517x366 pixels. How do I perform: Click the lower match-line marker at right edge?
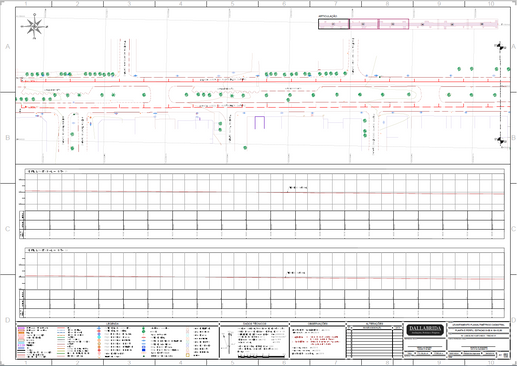tap(500, 141)
